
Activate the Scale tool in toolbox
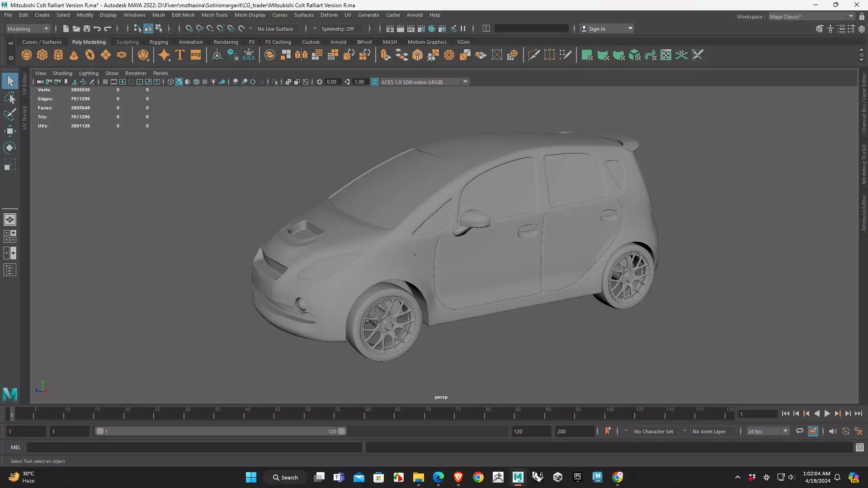tap(10, 164)
